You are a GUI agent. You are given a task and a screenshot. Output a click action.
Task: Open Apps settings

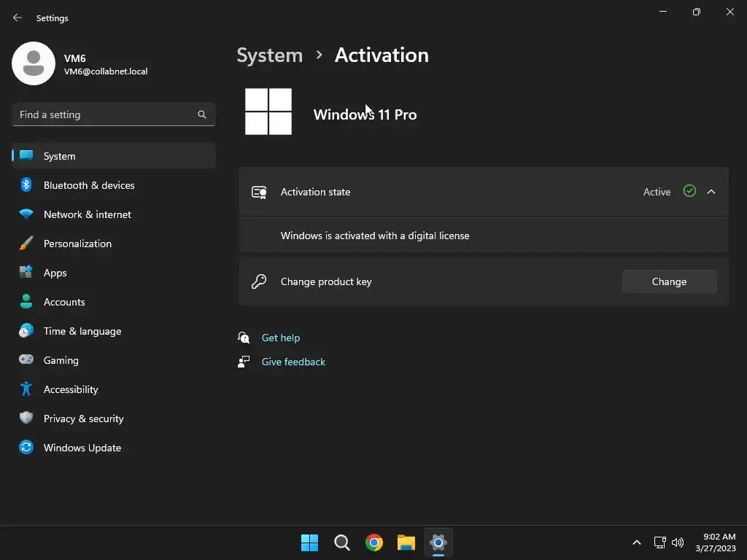coord(113,273)
